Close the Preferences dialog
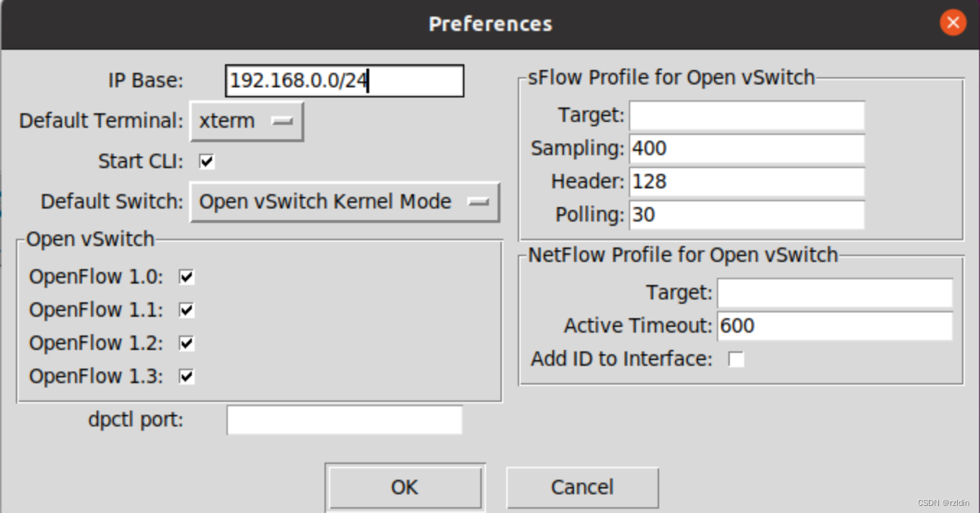Screen dimensions: 980x513 tap(953, 22)
